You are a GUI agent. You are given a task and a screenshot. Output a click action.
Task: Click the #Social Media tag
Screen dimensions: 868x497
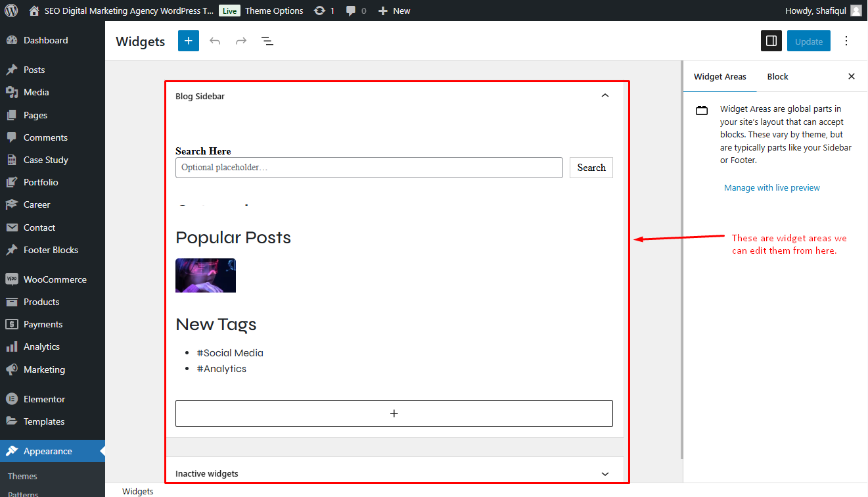[x=230, y=353]
